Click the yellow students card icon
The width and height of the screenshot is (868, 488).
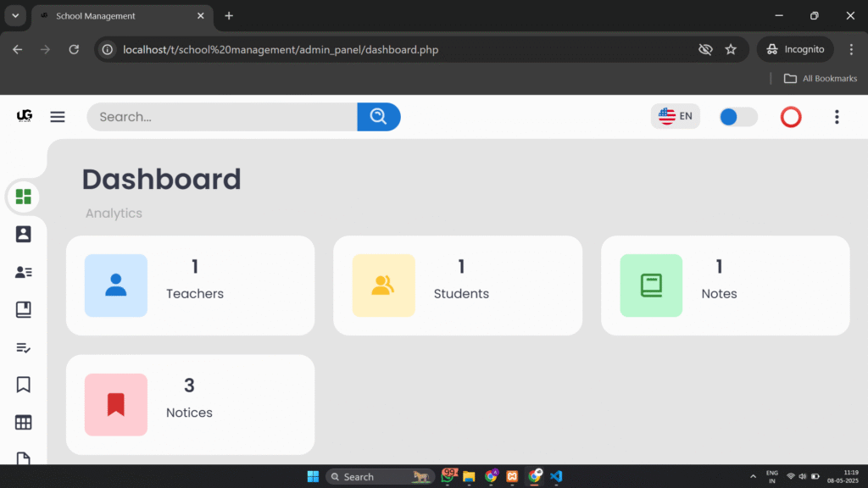tap(383, 286)
